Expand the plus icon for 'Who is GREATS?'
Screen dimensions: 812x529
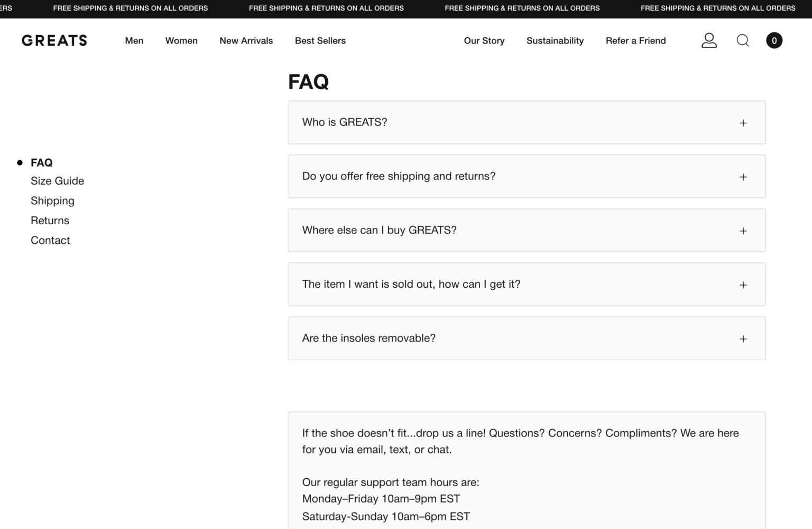click(743, 123)
